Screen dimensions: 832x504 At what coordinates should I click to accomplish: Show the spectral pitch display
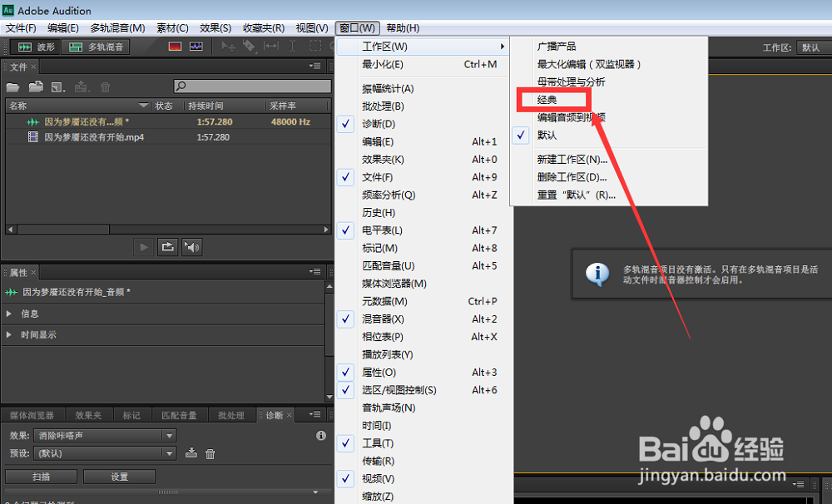[x=196, y=47]
